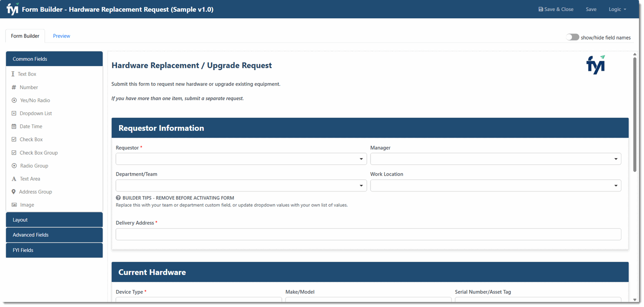
Task: Click the Yes/No Radio field icon
Action: (14, 101)
